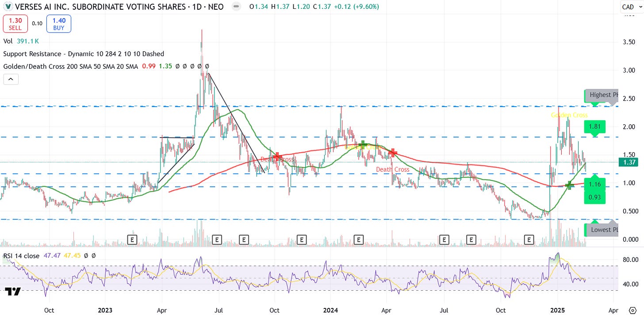Click the red Death Cross plus marker near Apr 2024
644x315 pixels.
coord(393,153)
